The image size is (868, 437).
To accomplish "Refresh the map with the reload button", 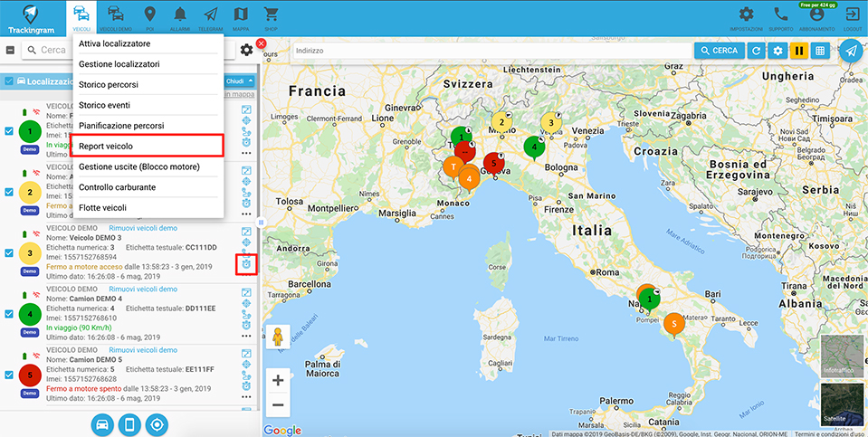I will (x=756, y=51).
